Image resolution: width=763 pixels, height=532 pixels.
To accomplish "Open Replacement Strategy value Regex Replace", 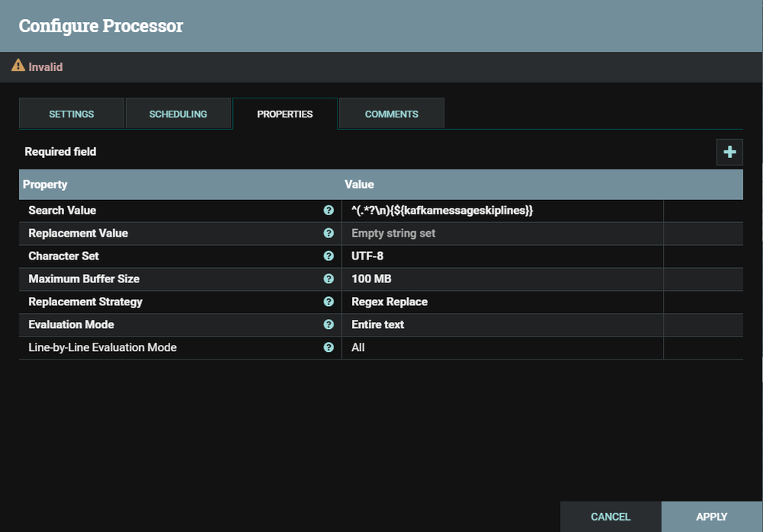I will click(x=390, y=301).
